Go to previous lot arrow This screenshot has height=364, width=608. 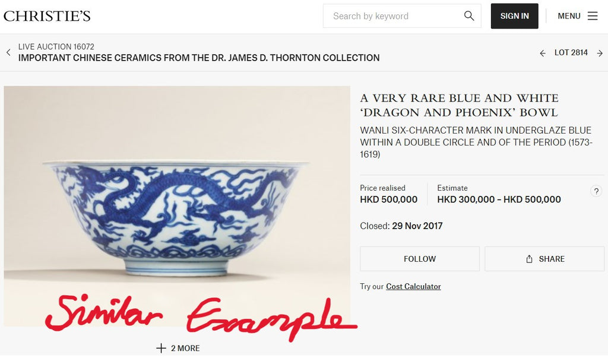click(x=543, y=53)
